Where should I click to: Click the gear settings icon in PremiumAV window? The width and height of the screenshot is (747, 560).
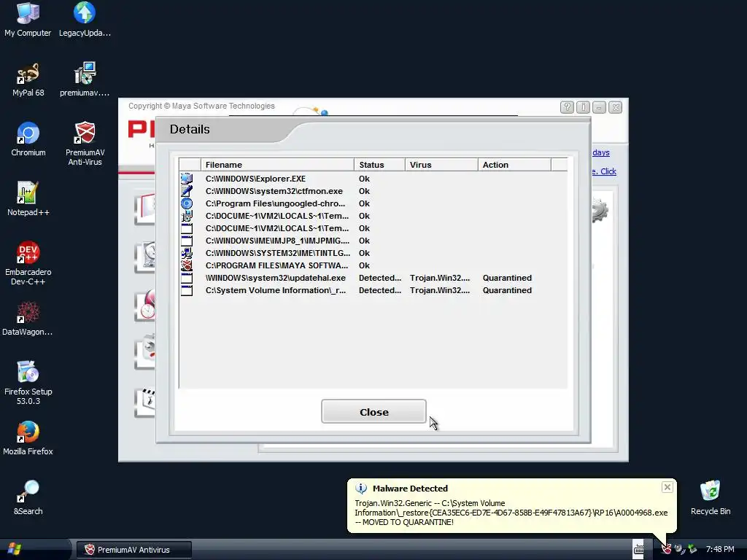tap(600, 211)
